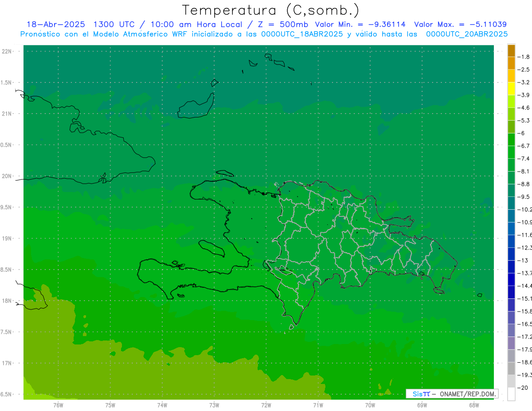Click the '76W' longitude label
Image resolution: width=532 pixels, height=411 pixels.
click(58, 405)
